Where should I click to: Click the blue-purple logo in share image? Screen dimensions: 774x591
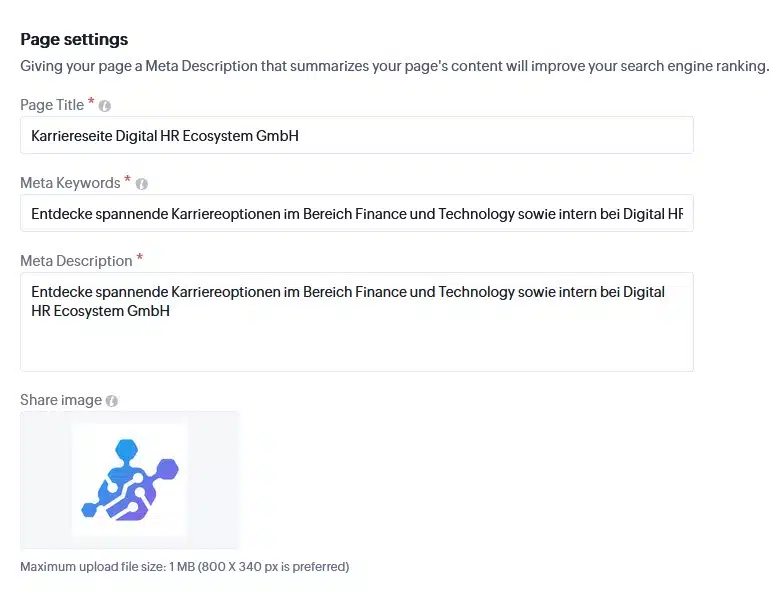(x=129, y=479)
